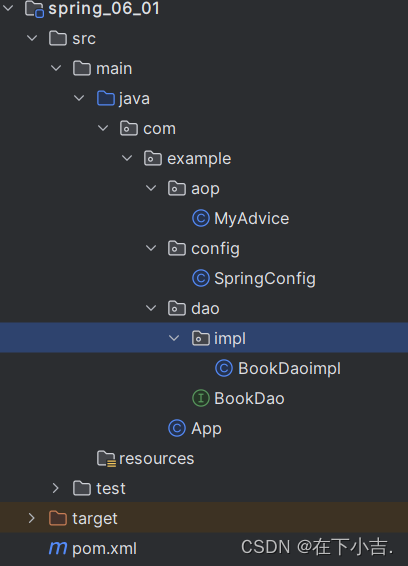Expand the target folder chevron
408x566 pixels.
(32, 518)
